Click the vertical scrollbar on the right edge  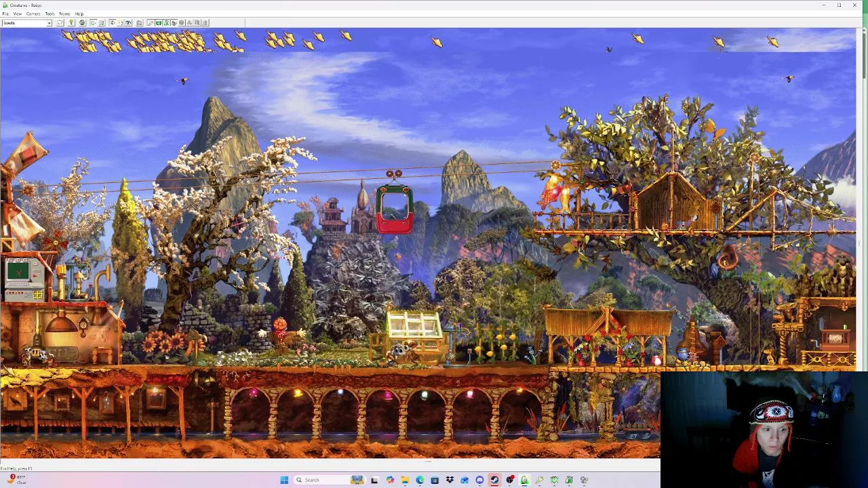tap(863, 54)
